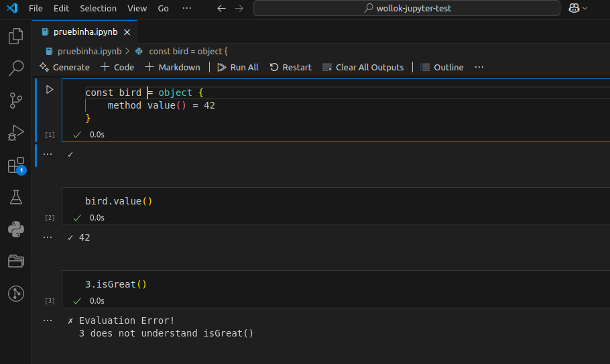Open the Source Control view
This screenshot has width=610, height=364.
click(x=15, y=101)
